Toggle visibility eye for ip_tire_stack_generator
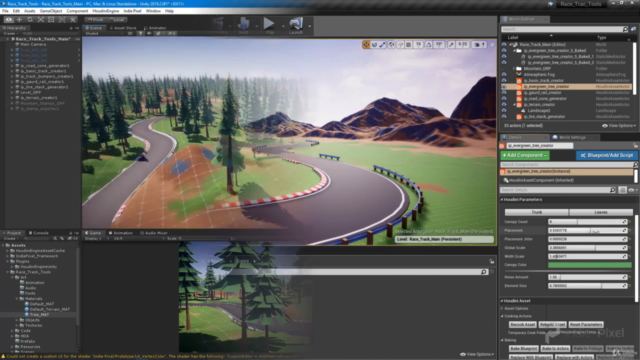The image size is (640, 360). 504,116
